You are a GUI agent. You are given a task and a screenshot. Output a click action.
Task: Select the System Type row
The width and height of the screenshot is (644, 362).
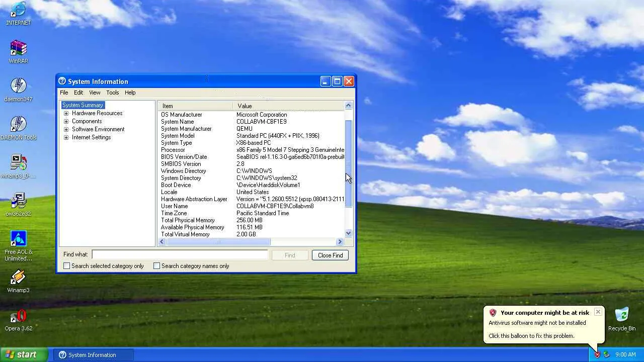pos(252,143)
